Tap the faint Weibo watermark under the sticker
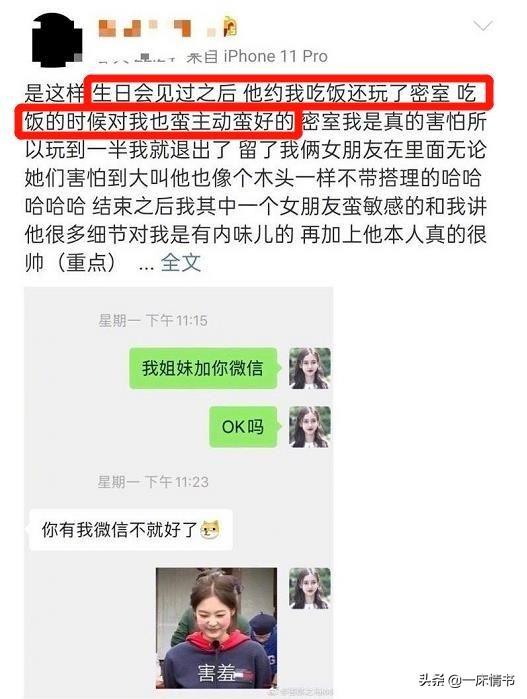Viewport: 527px width, 699px height. click(x=305, y=692)
